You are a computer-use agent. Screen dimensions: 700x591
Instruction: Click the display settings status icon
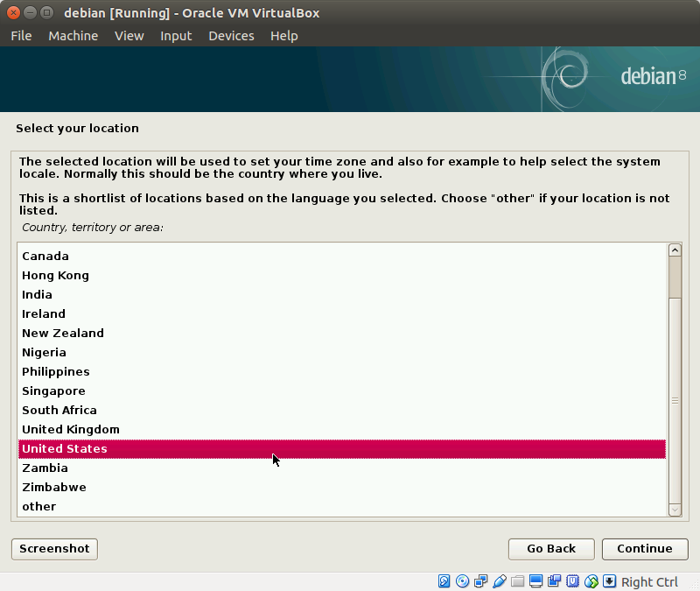(x=535, y=581)
